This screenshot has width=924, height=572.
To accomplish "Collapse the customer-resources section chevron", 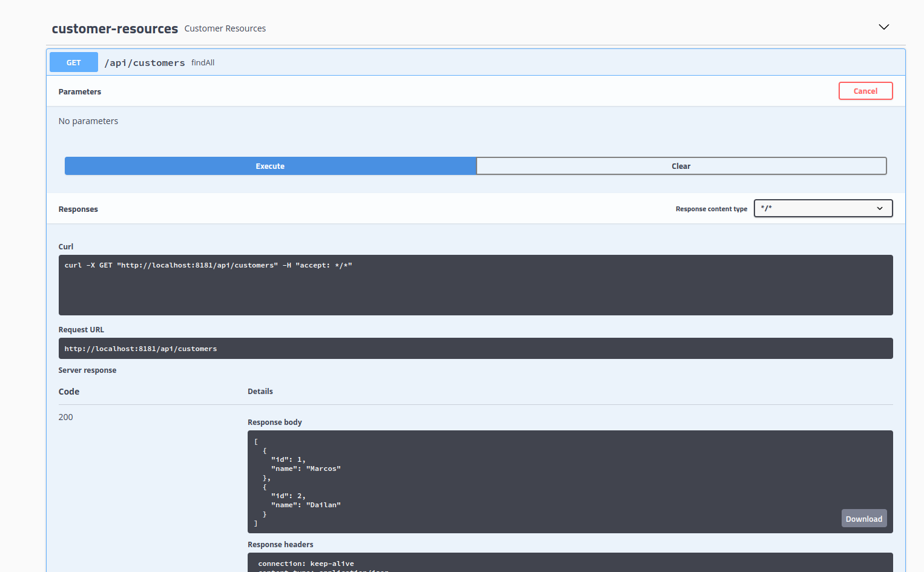I will [x=883, y=27].
